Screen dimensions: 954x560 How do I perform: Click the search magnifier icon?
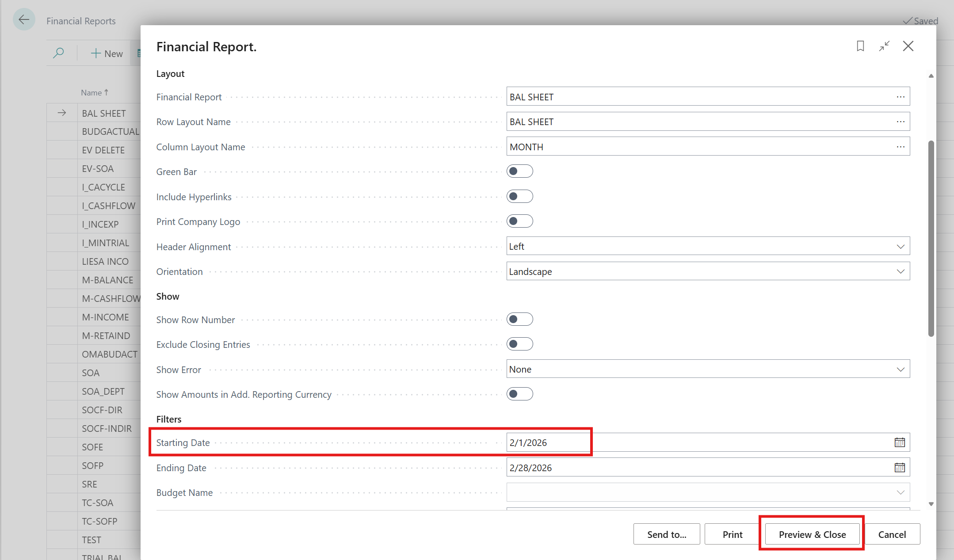[x=58, y=53]
